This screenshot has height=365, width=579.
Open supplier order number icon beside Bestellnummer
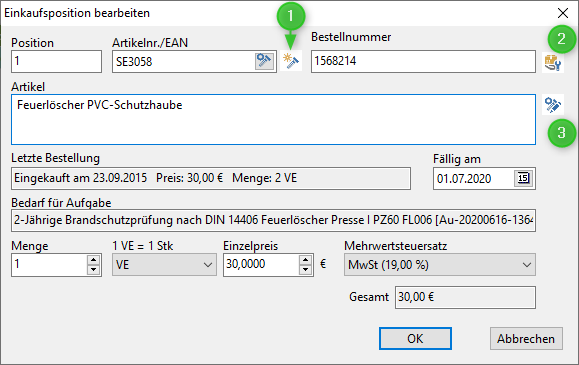point(553,62)
